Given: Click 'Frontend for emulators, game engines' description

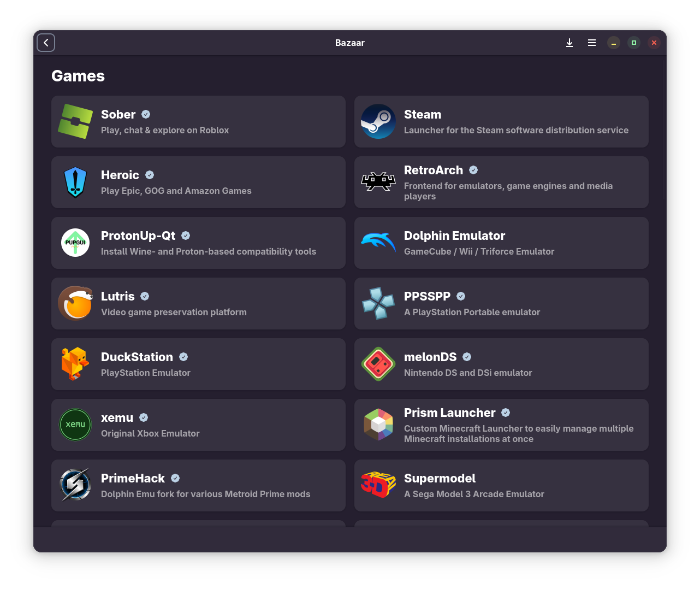Looking at the screenshot, I should (508, 191).
